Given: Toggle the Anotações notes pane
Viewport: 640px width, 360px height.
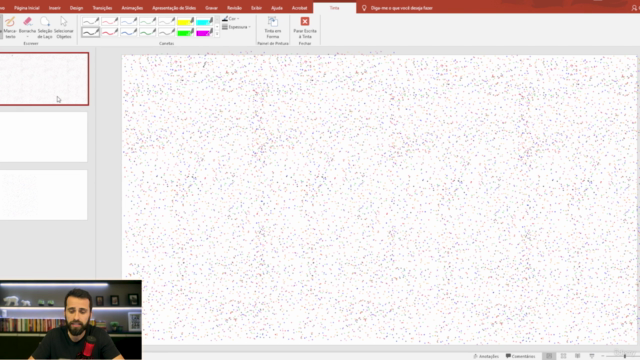Looking at the screenshot, I should point(486,356).
